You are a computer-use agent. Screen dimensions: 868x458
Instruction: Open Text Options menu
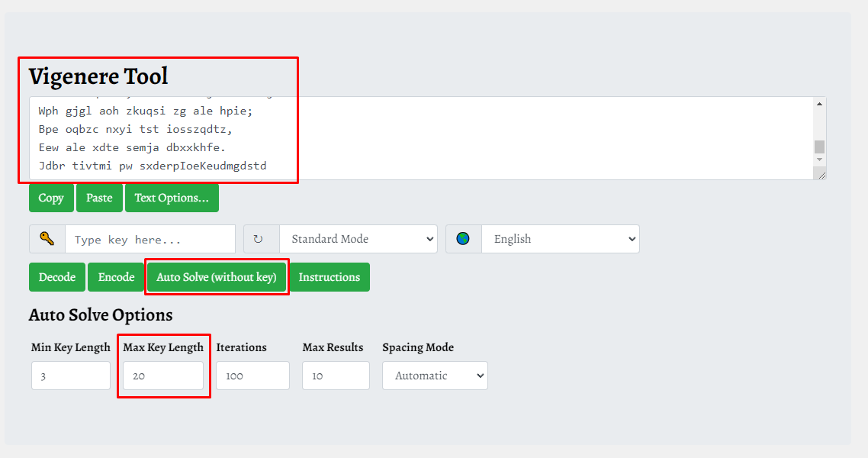[x=172, y=198]
